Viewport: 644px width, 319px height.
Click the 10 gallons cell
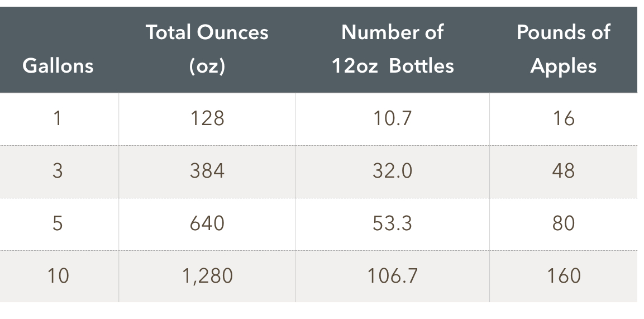coord(58,276)
